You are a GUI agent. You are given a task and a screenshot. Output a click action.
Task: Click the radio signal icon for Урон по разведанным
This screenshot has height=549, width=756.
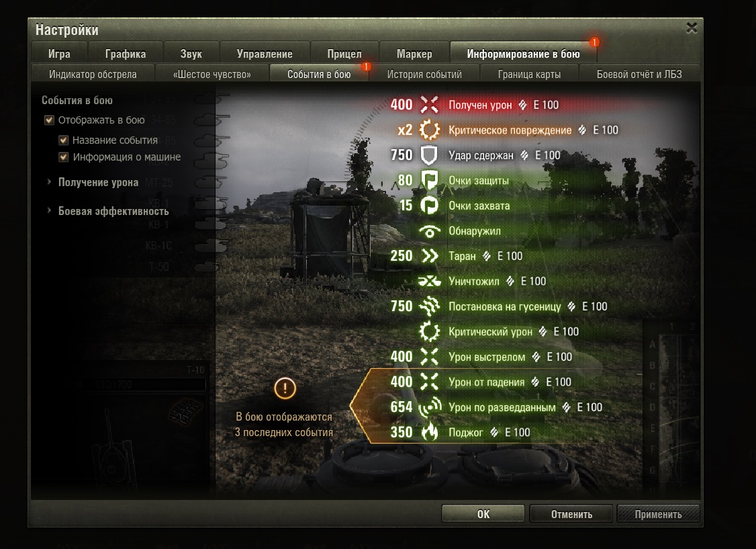point(430,407)
